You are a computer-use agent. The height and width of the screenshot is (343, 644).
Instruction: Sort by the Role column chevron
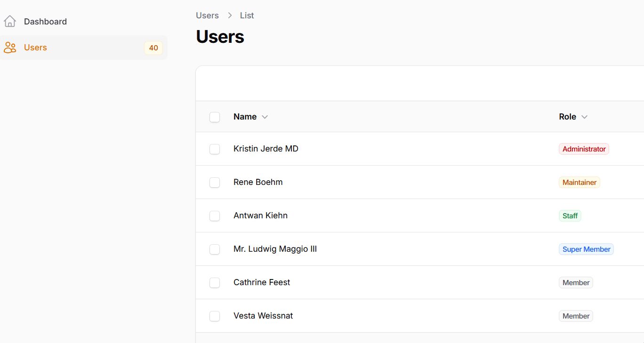click(584, 117)
